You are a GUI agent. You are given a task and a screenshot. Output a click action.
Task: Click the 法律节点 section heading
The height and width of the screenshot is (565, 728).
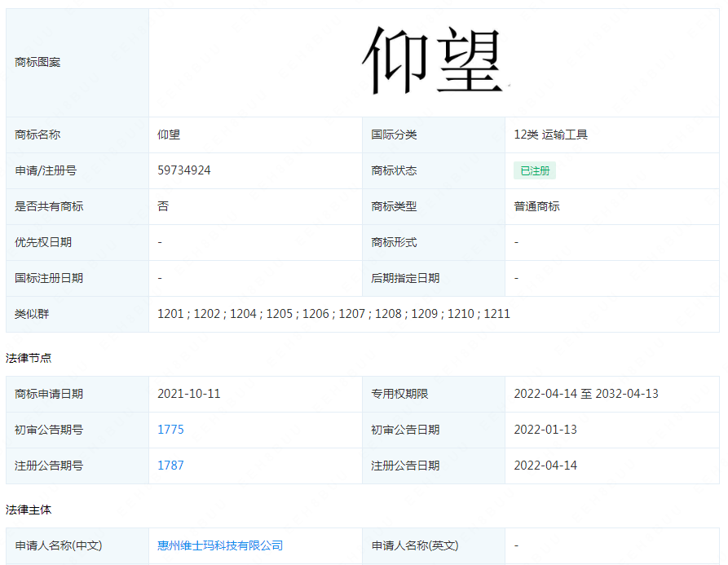[x=29, y=358]
